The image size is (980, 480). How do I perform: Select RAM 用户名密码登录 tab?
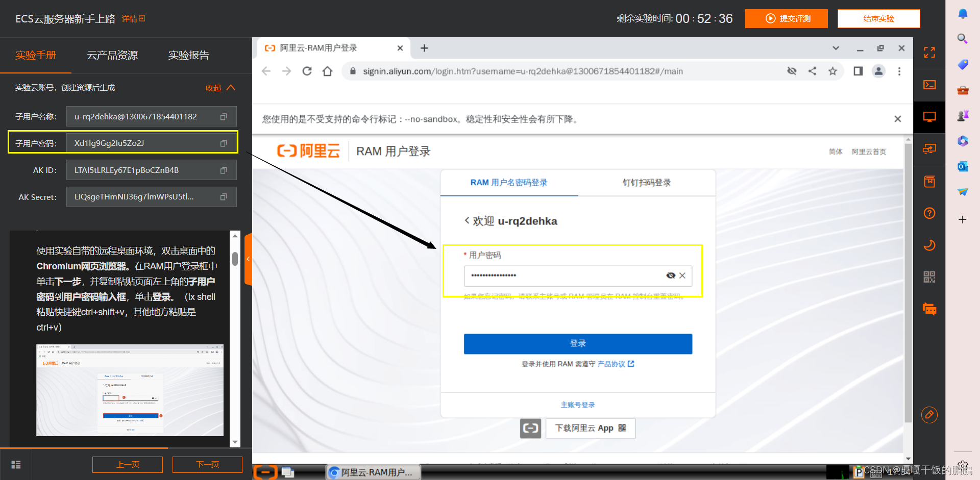(509, 183)
